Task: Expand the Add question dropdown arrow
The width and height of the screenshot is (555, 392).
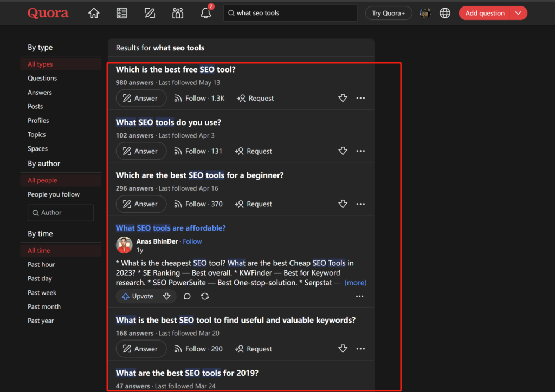Action: point(518,13)
